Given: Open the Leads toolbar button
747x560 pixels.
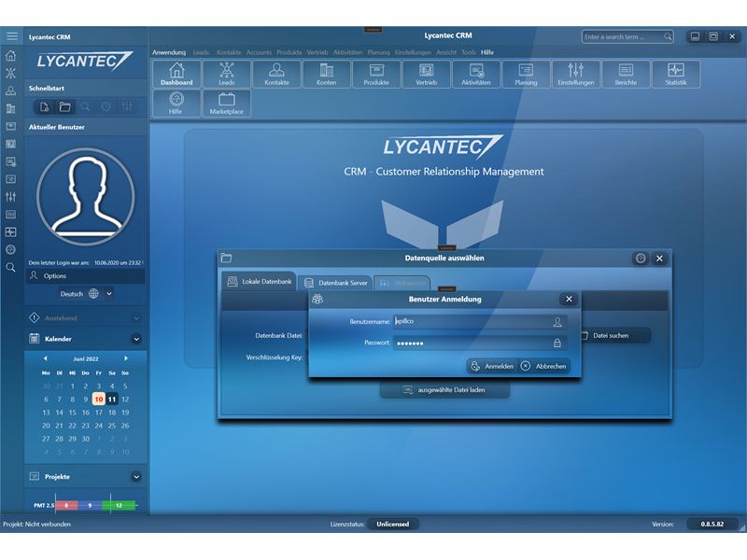Looking at the screenshot, I should click(227, 75).
